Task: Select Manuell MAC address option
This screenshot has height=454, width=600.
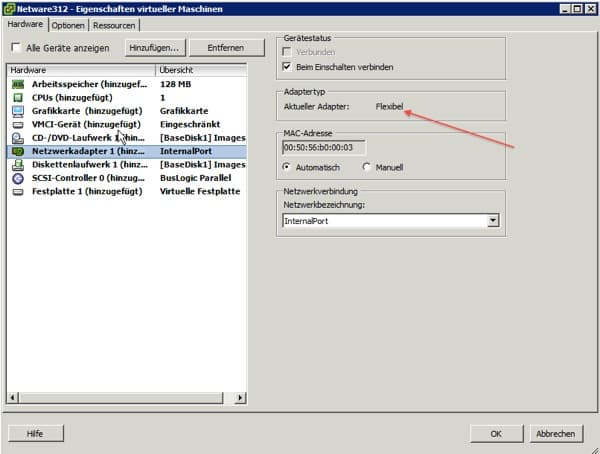Action: [x=366, y=167]
